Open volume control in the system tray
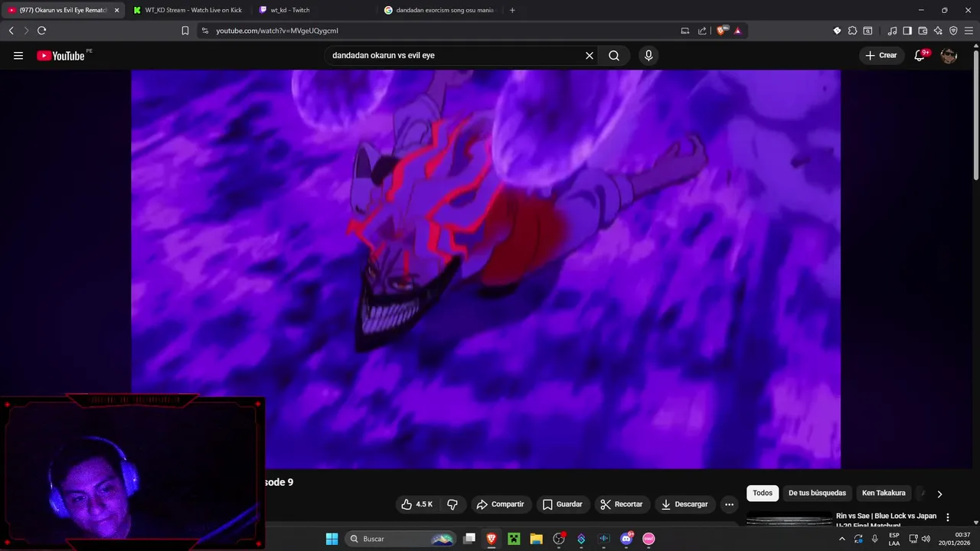Image resolution: width=980 pixels, height=551 pixels. 926,539
